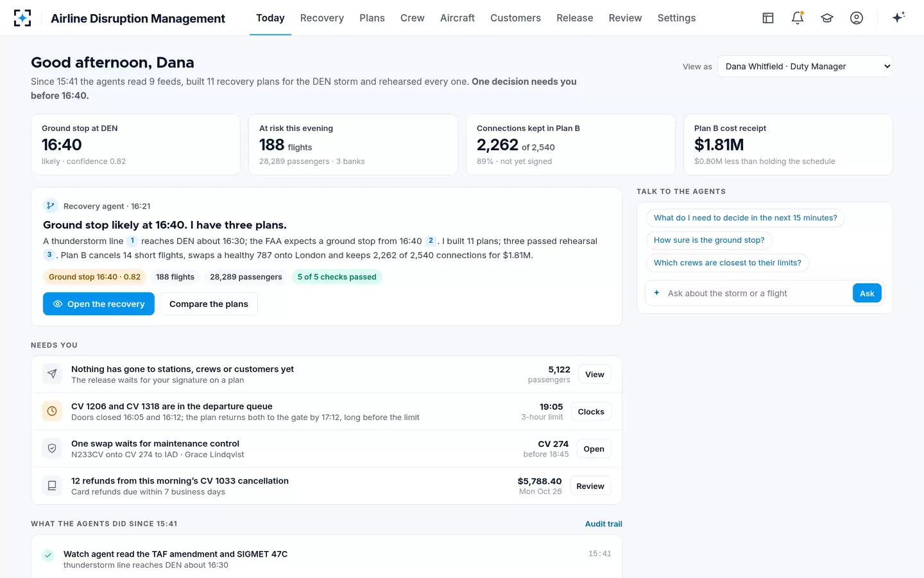Click the graduation cap learning icon
The image size is (924, 578).
827,18
